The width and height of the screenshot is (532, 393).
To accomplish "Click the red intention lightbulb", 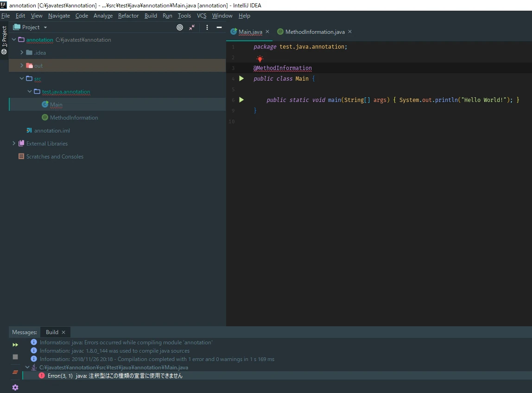I will pos(260,58).
